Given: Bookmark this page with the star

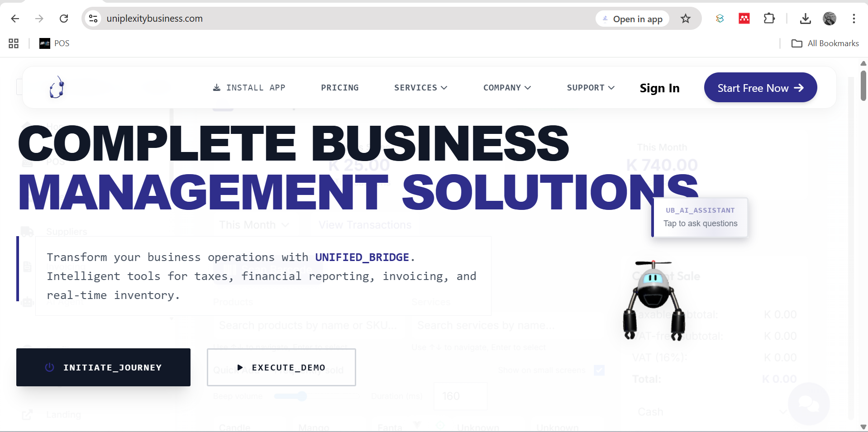Looking at the screenshot, I should click(686, 19).
